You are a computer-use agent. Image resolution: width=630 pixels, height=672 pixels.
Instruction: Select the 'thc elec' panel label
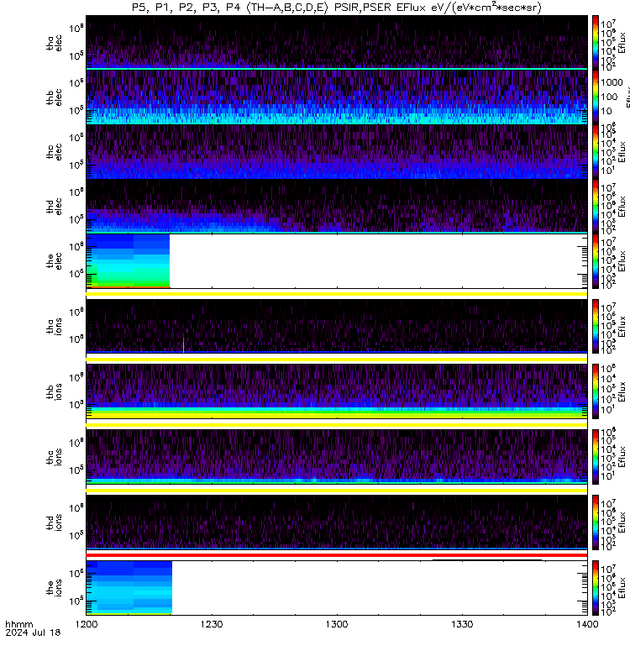(x=54, y=152)
